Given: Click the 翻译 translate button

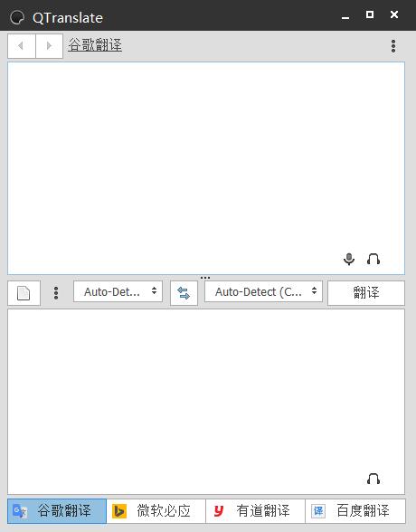Looking at the screenshot, I should 366,293.
